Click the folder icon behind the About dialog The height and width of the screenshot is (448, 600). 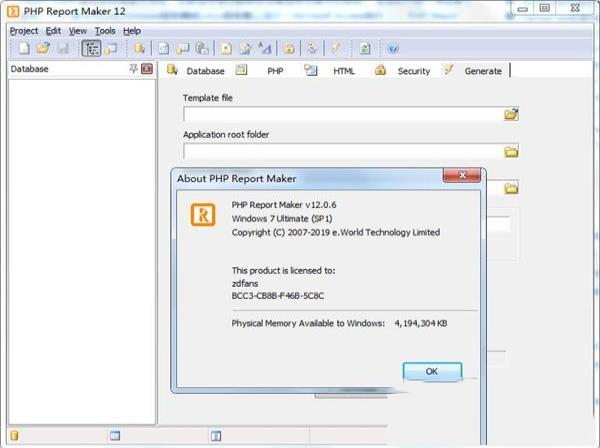pos(511,188)
